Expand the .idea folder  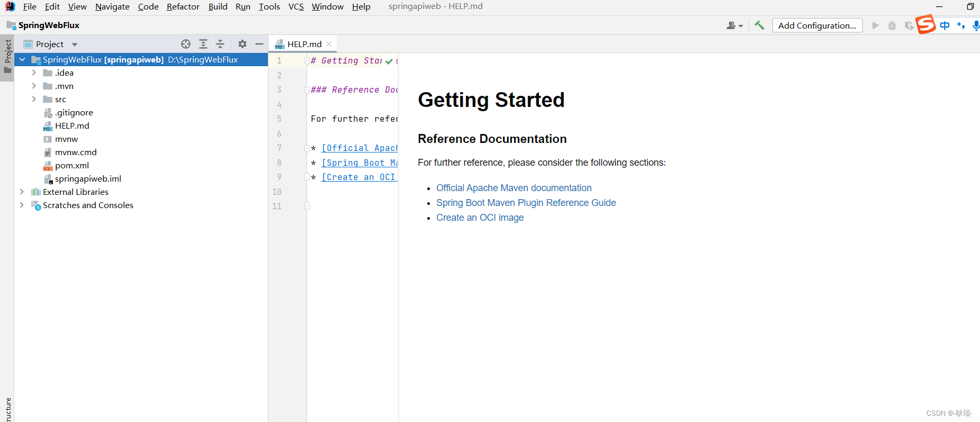[x=34, y=73]
